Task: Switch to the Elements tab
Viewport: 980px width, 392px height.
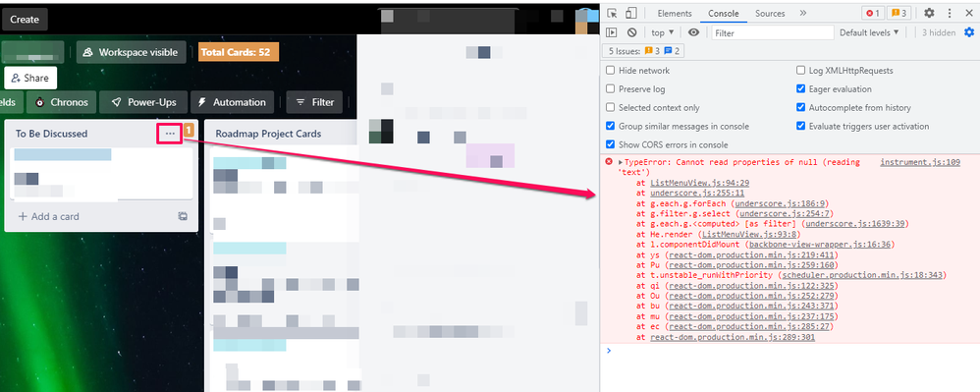Action: pyautogui.click(x=675, y=13)
